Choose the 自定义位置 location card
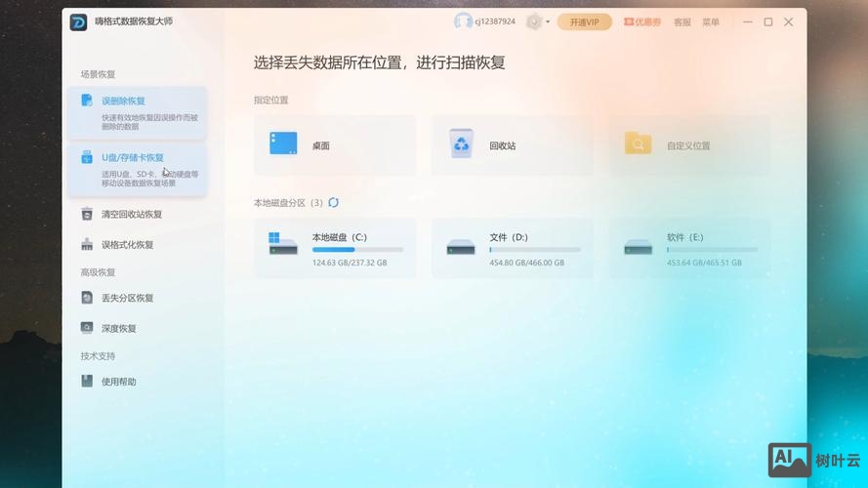The width and height of the screenshot is (868, 488). pos(689,145)
